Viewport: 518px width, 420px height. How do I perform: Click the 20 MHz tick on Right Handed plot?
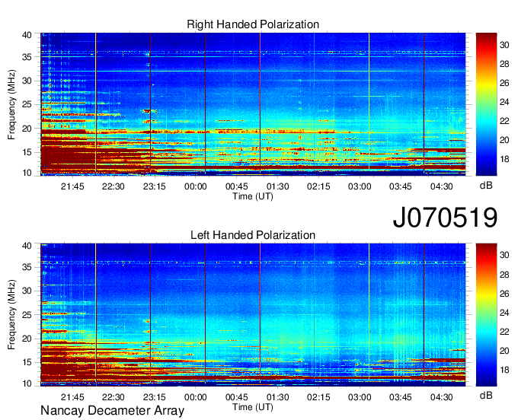point(27,129)
